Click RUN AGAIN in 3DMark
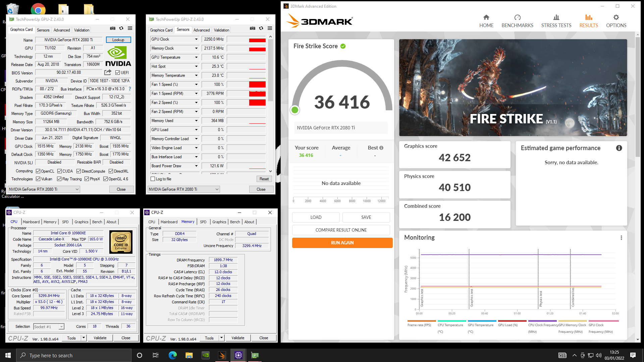 [342, 243]
